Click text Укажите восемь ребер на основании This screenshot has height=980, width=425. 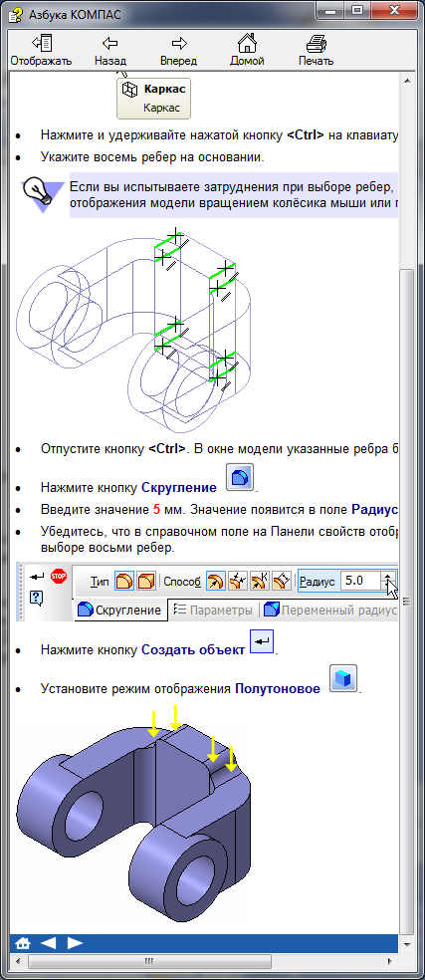pos(152,157)
